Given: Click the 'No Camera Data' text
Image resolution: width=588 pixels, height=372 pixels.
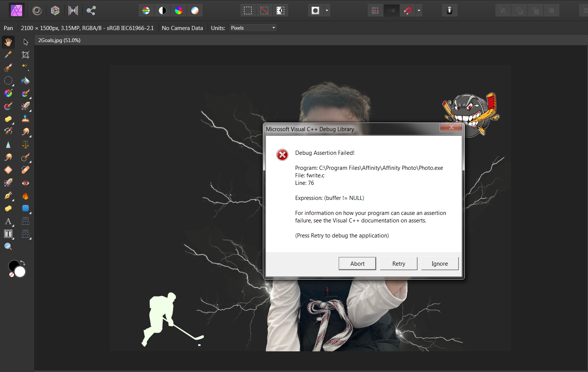Looking at the screenshot, I should [x=182, y=28].
